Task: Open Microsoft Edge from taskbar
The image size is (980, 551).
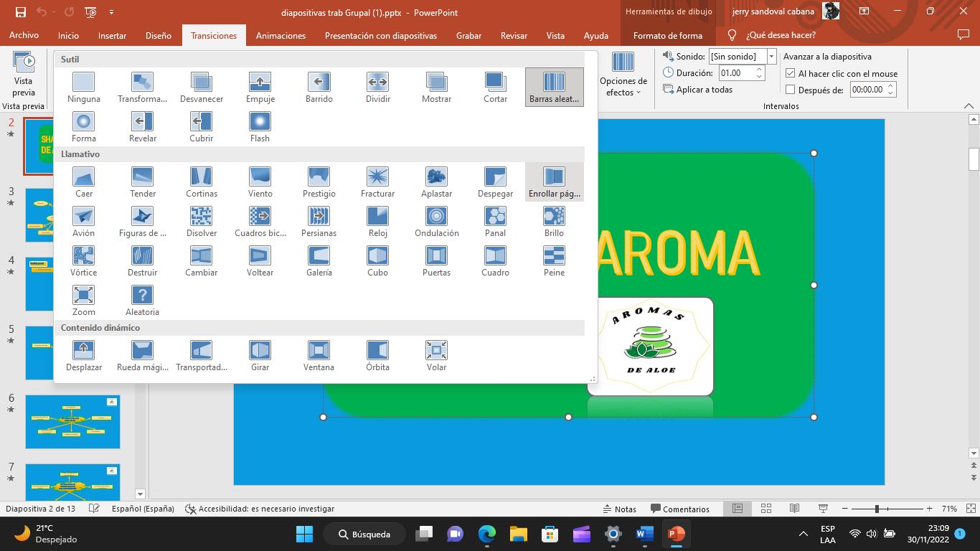Action: point(487,534)
